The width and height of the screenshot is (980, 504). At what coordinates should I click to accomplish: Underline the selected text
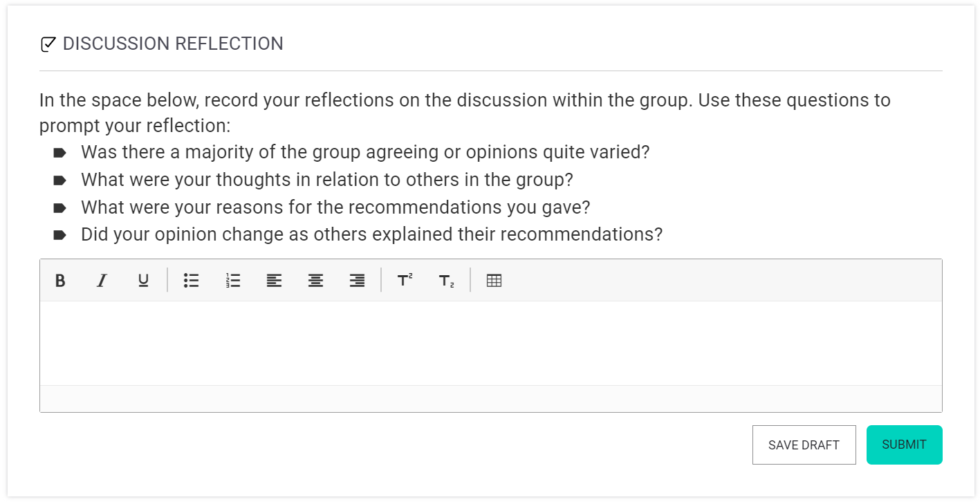(143, 281)
